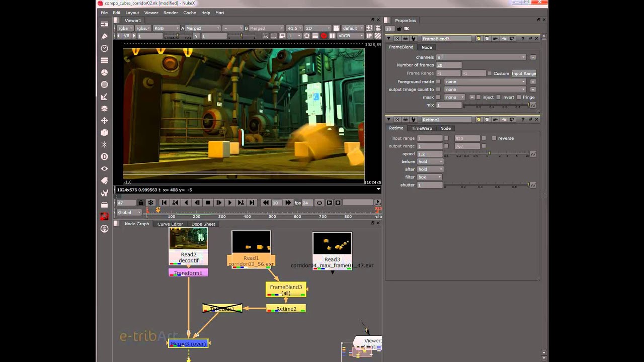The height and width of the screenshot is (362, 644).
Task: Toggle the inject checkbox
Action: 479,97
